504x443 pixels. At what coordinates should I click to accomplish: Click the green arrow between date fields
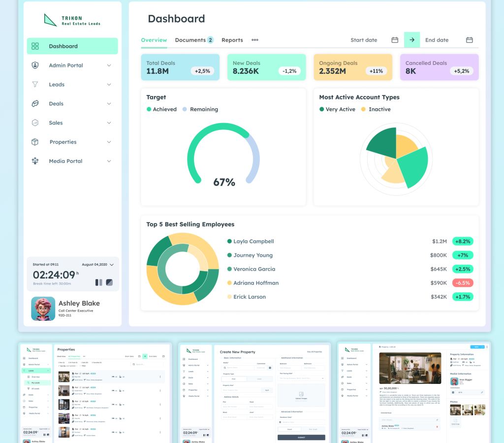412,40
